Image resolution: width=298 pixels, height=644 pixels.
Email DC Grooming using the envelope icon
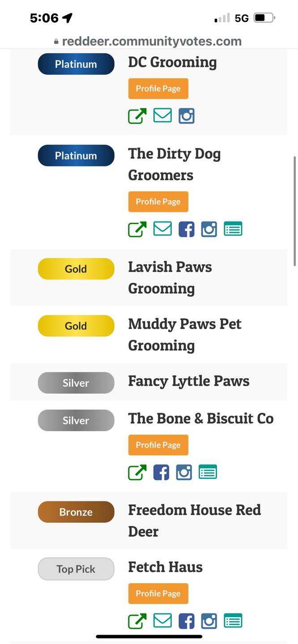tap(162, 115)
